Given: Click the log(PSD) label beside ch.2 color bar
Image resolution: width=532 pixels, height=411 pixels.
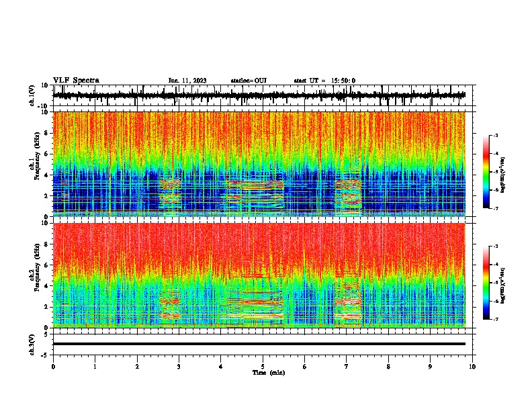Looking at the screenshot, I should pyautogui.click(x=503, y=285).
